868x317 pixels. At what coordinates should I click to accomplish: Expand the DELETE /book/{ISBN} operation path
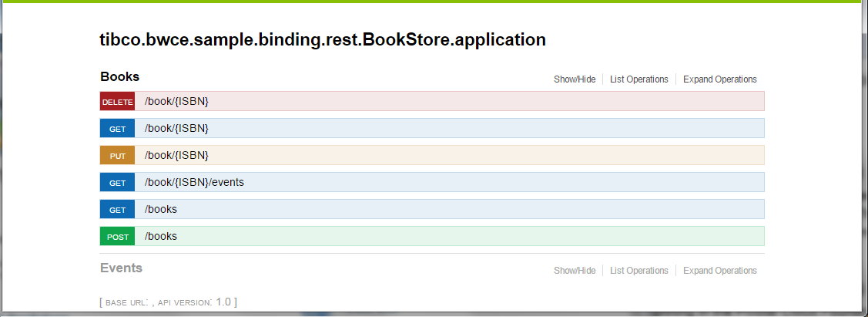pos(176,102)
